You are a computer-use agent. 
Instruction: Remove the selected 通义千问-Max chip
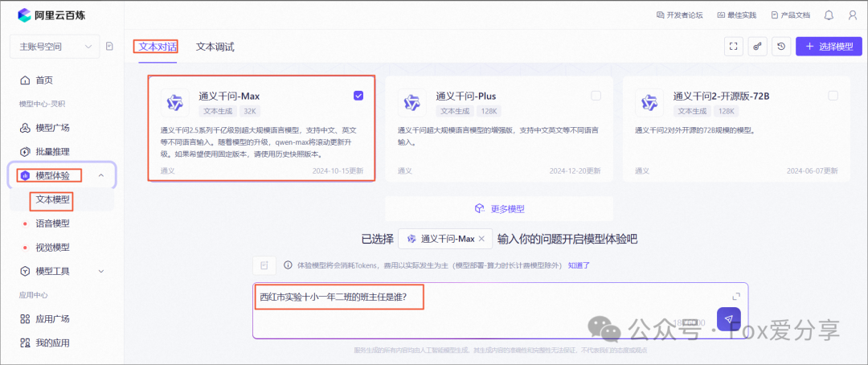click(x=481, y=239)
